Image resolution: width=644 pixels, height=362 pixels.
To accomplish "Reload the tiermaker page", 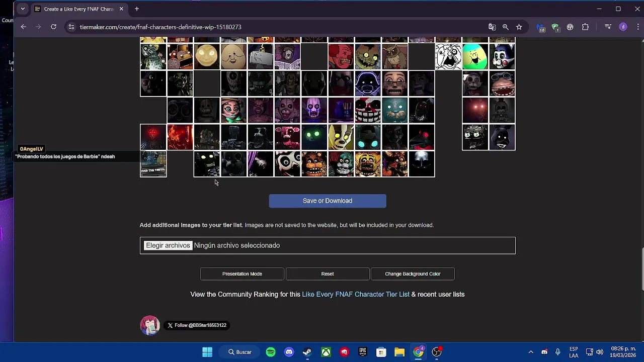I will coord(53,27).
